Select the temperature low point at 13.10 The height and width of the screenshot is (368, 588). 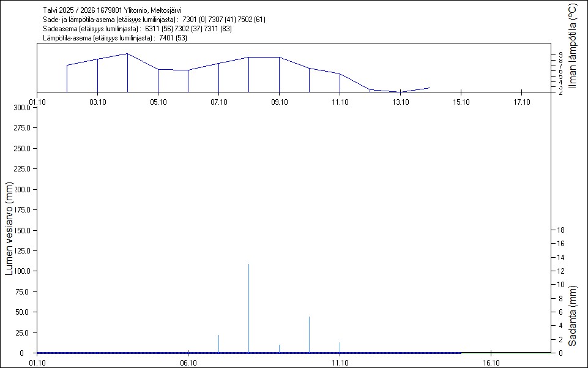400,92
